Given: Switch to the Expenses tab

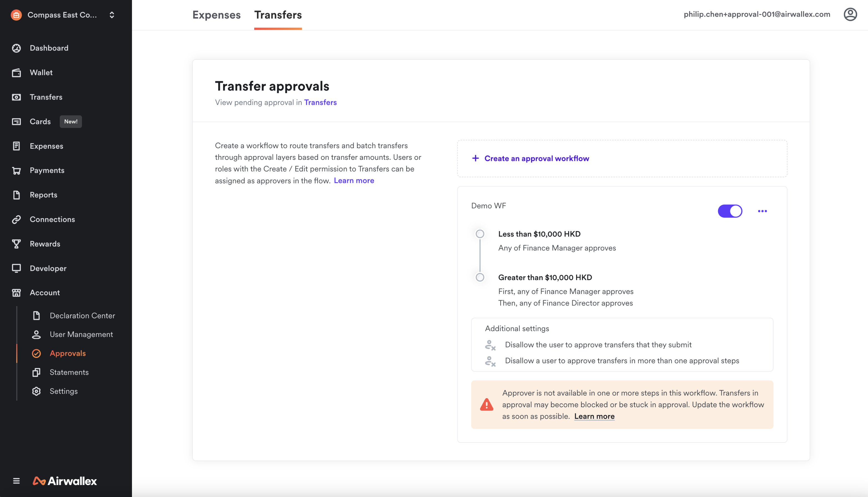Looking at the screenshot, I should point(216,15).
